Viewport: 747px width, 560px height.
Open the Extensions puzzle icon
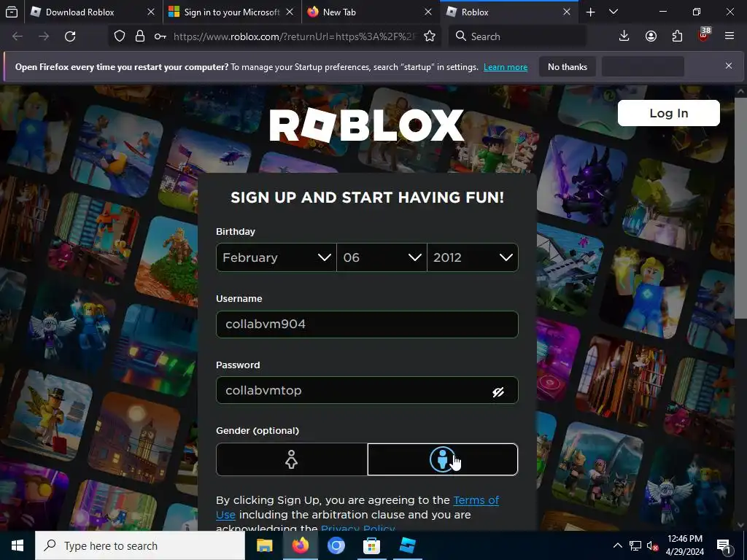[x=677, y=36]
